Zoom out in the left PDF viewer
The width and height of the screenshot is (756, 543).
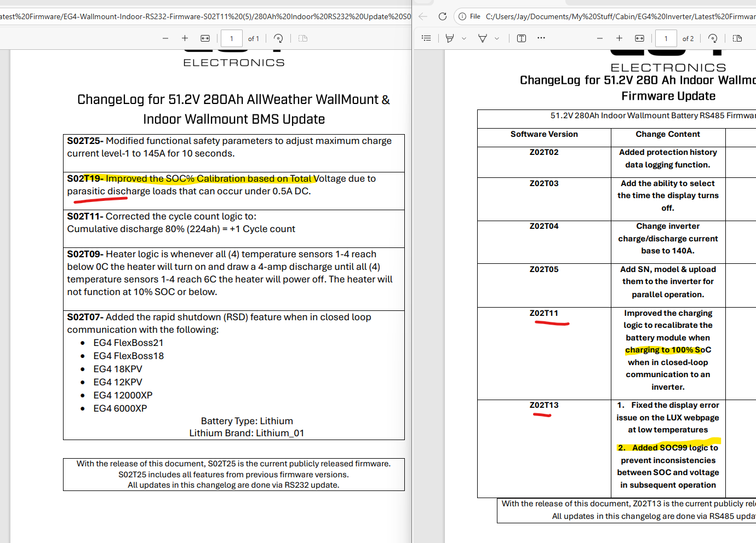click(165, 38)
